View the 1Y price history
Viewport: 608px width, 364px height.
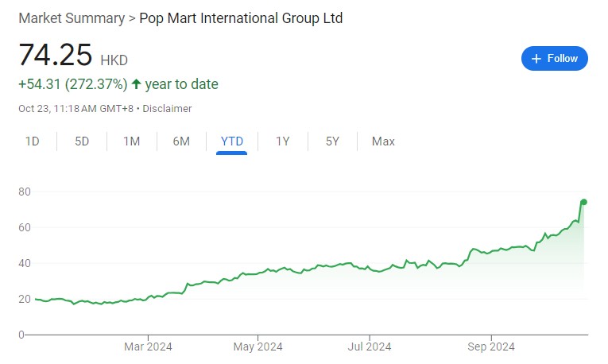pos(282,141)
